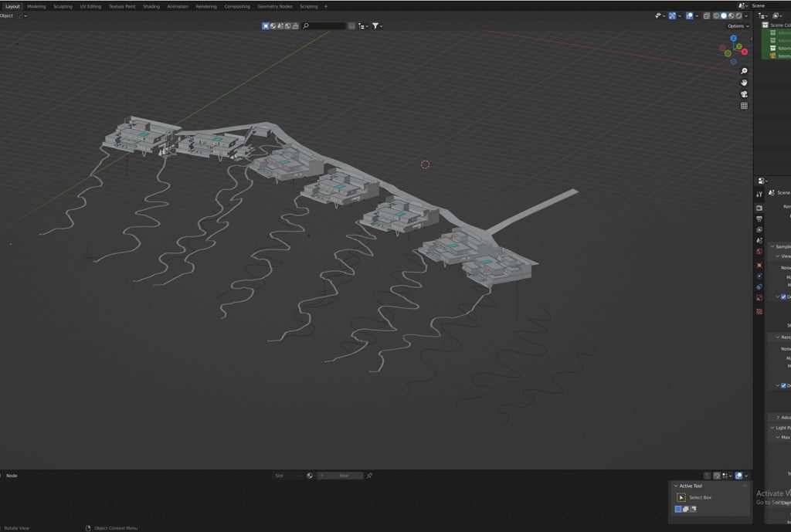Open the viewport Options dropdown

(x=737, y=26)
